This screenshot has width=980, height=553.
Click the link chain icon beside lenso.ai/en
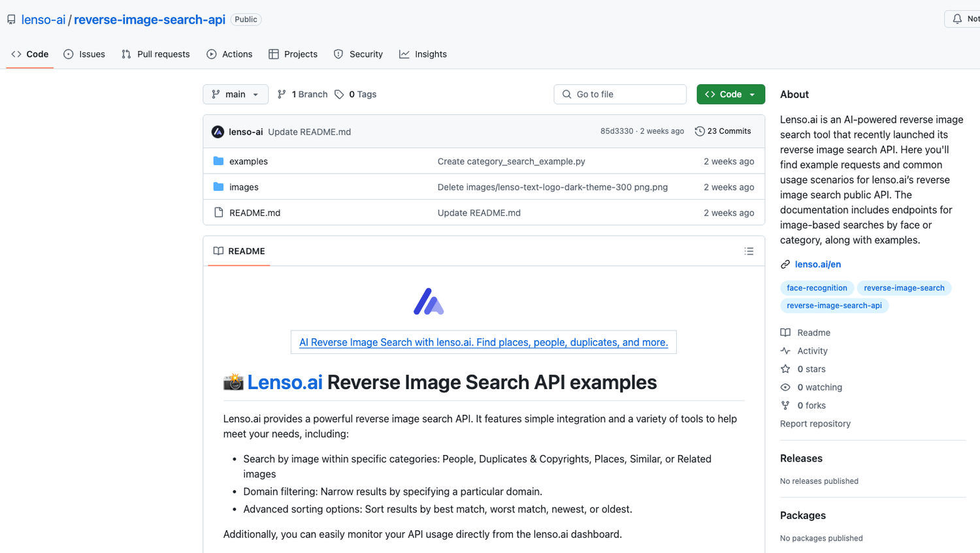pos(785,264)
